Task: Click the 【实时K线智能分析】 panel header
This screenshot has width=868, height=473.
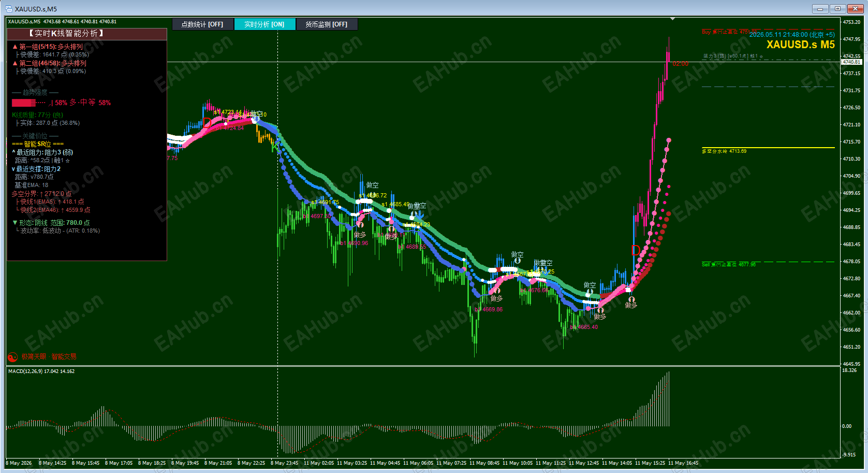Action: 87,34
